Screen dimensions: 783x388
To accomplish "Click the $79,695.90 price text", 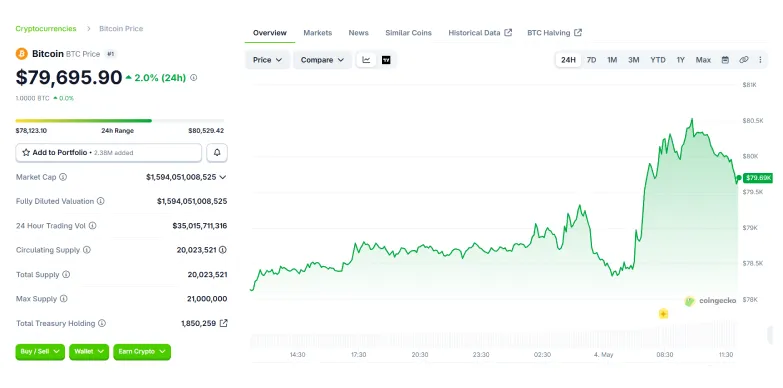I will tap(69, 77).
